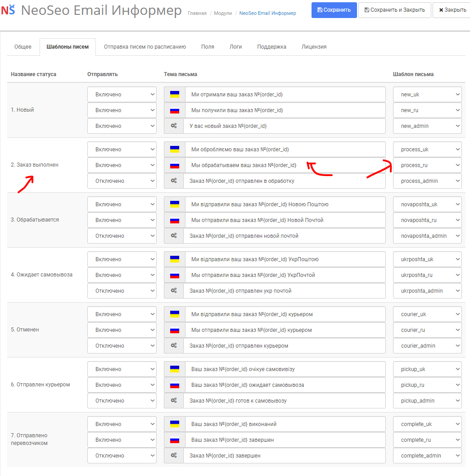
Task: Click the blue 'Сохранить' button
Action: tap(334, 10)
